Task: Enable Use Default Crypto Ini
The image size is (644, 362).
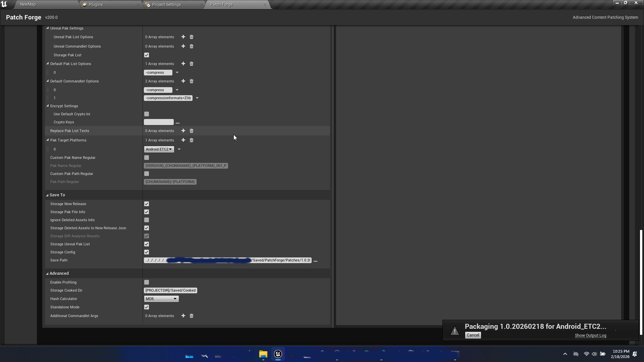Action: 147,114
